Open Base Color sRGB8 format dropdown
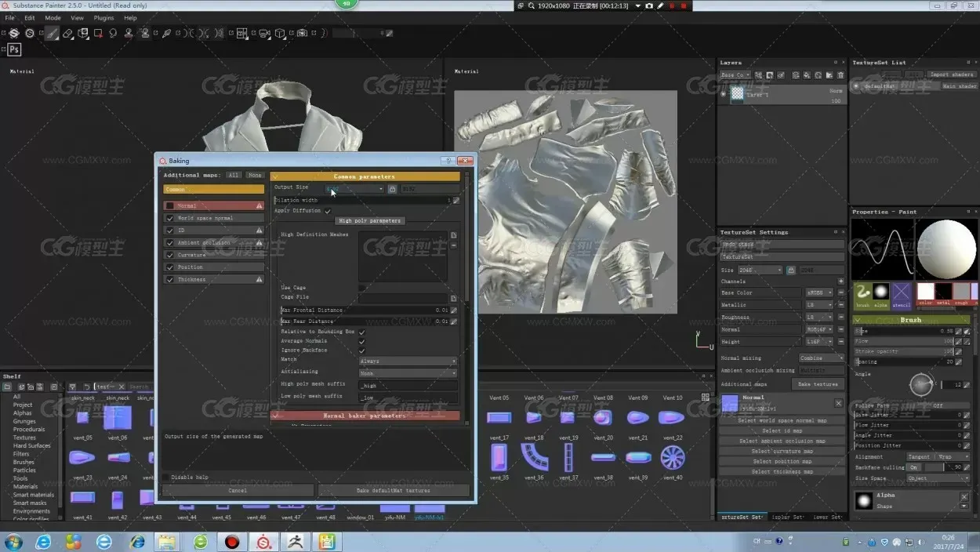The height and width of the screenshot is (552, 980). (819, 292)
